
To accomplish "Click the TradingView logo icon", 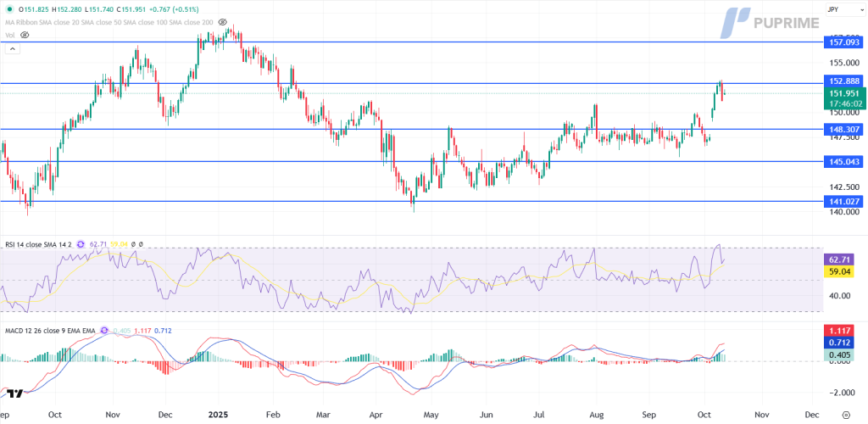I will coord(14,393).
